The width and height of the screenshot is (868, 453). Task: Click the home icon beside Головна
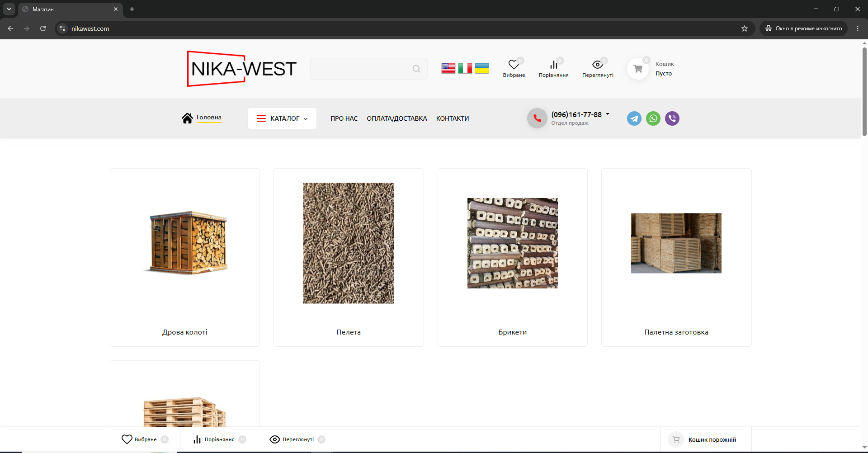(187, 118)
